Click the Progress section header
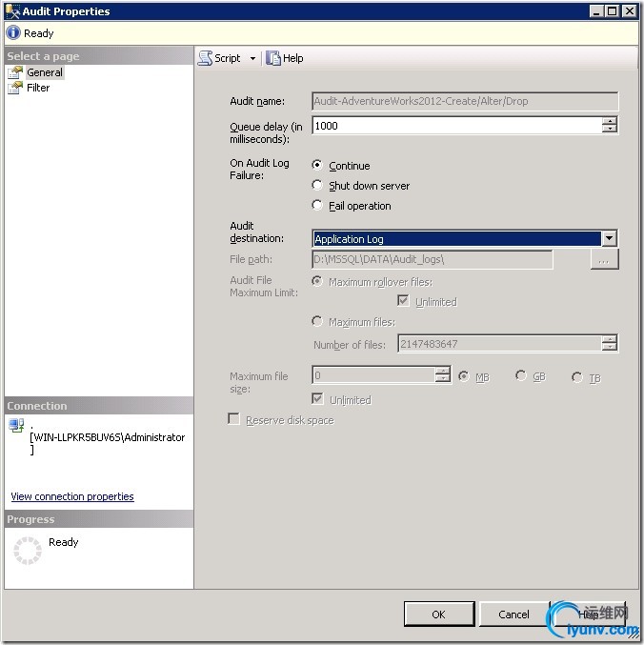Screen dimensions: 644x645 [99, 519]
